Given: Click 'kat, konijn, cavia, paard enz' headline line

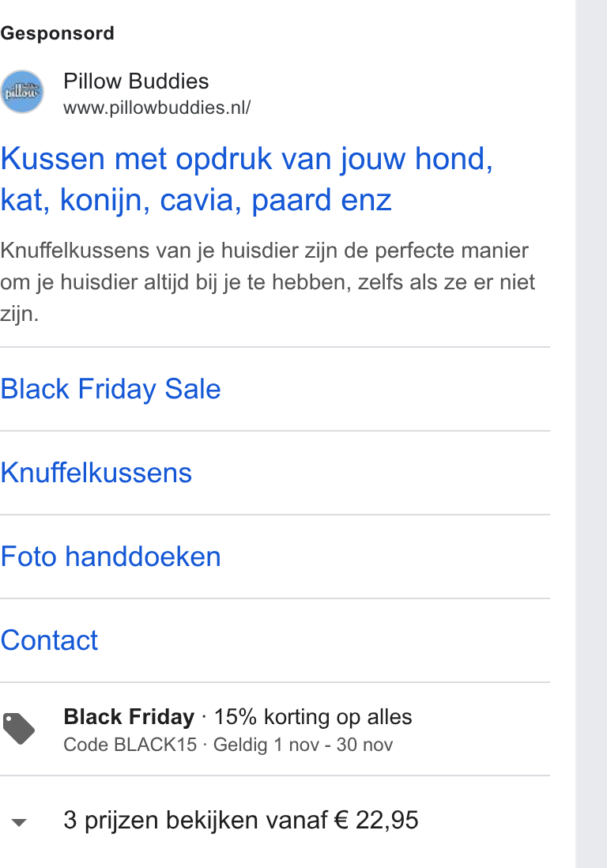Looking at the screenshot, I should (196, 200).
